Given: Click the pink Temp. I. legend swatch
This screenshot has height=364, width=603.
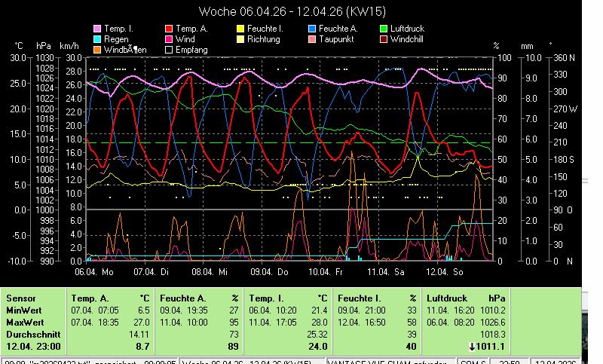Looking at the screenshot, I should click(x=96, y=29).
